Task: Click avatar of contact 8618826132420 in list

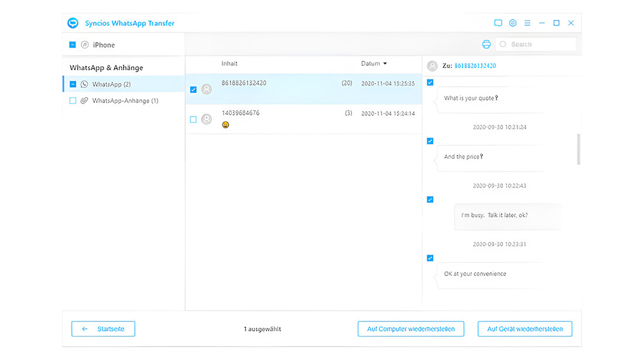Action: point(207,89)
